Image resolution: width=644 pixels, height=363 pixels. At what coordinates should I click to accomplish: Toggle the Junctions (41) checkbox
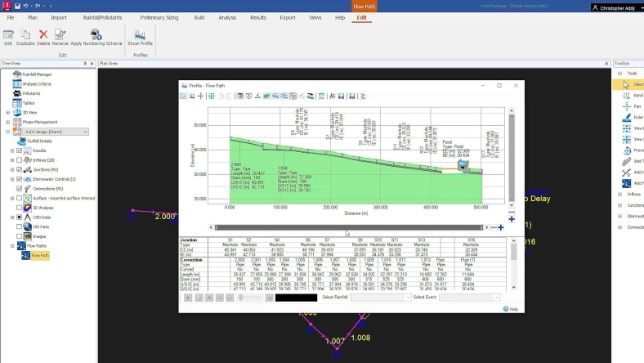19,169
